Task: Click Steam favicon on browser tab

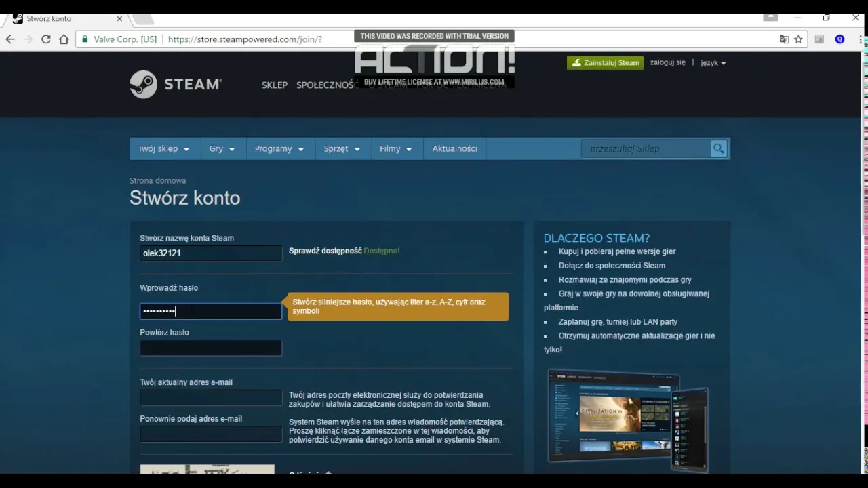Action: tap(18, 18)
